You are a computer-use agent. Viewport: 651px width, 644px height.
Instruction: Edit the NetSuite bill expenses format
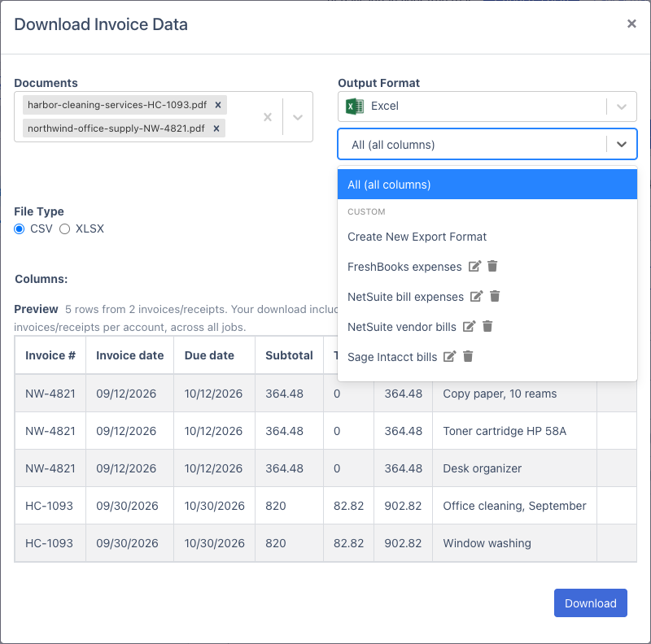477,296
